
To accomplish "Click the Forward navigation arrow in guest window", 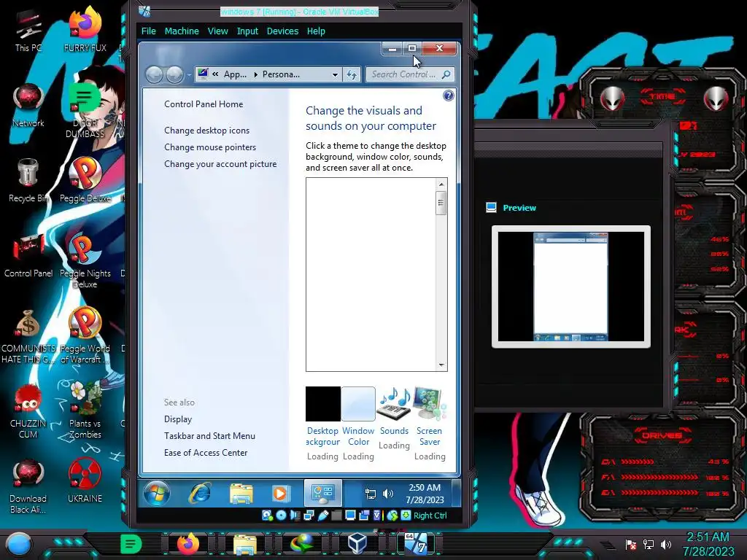I will pyautogui.click(x=174, y=74).
